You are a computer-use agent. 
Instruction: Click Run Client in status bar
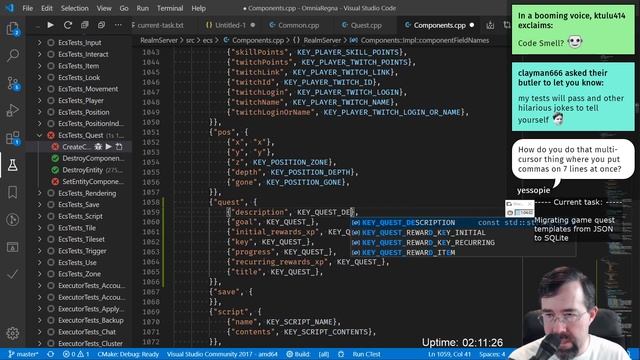pos(367,354)
